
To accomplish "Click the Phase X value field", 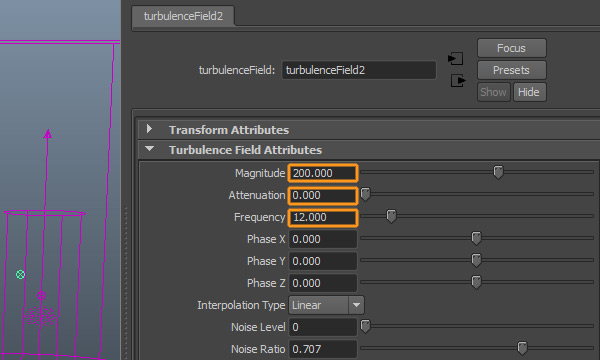I will [323, 239].
